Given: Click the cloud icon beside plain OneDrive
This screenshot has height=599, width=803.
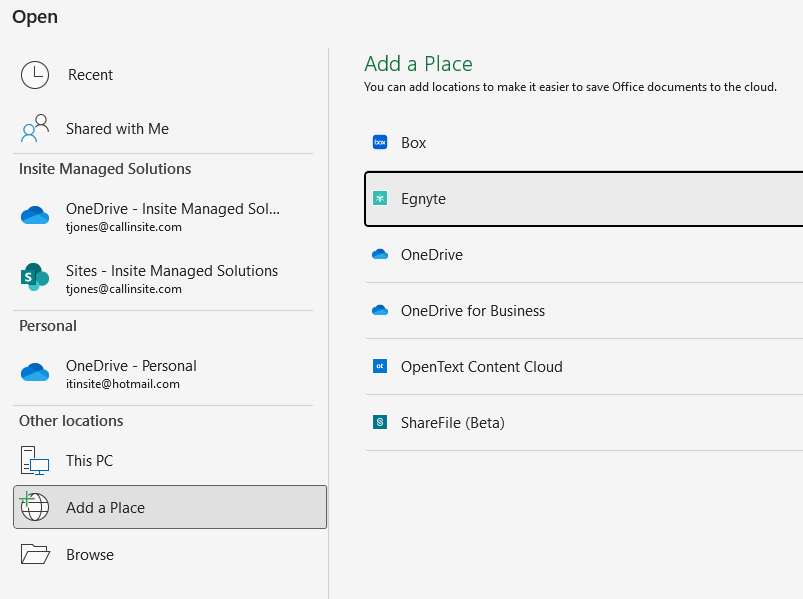Looking at the screenshot, I should [380, 254].
